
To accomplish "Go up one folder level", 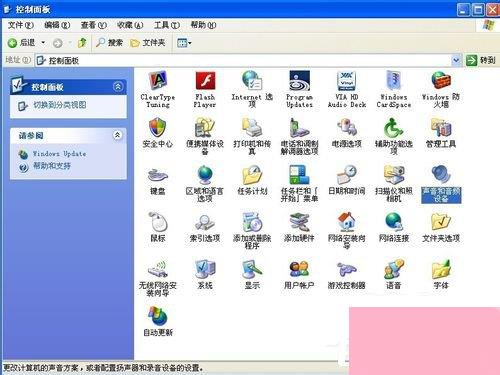I will [x=82, y=43].
